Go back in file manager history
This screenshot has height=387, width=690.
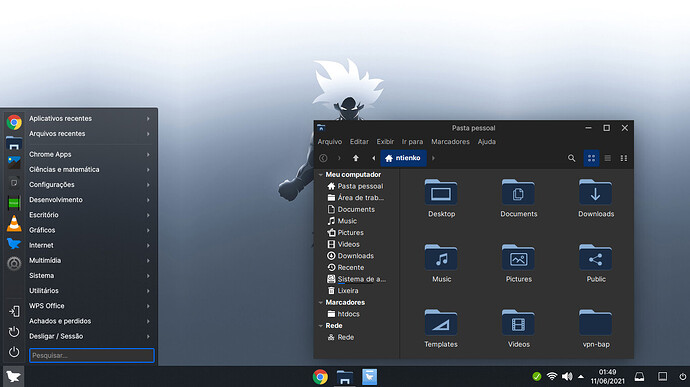(323, 158)
